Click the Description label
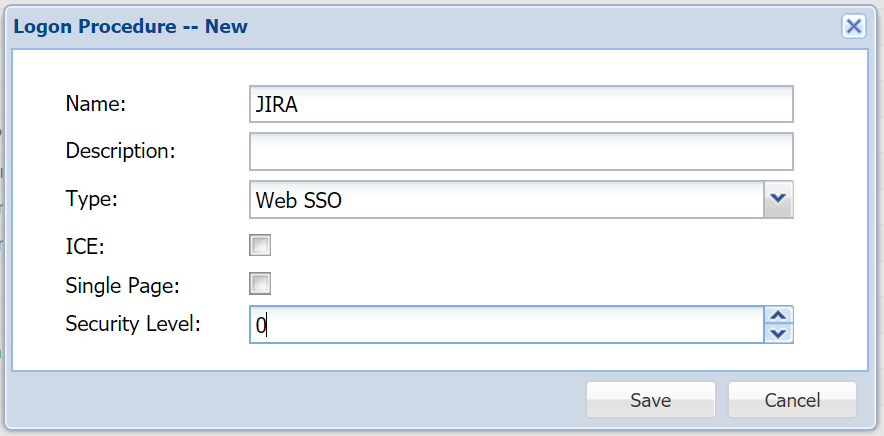Viewport: 884px width, 436px height. point(120,151)
